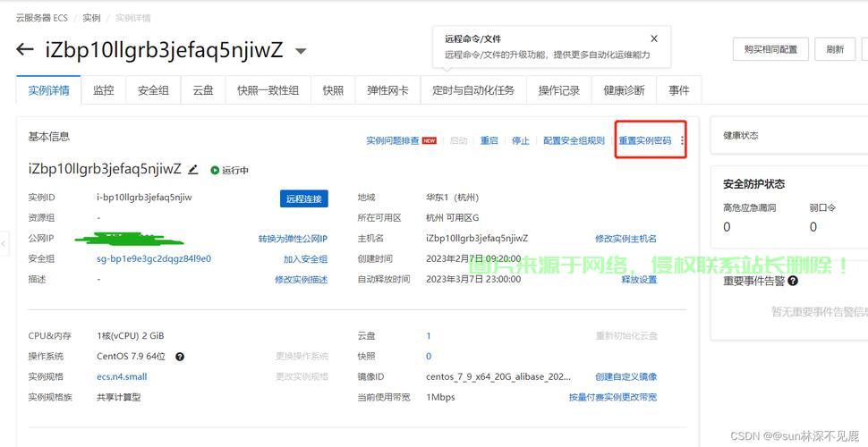Open the 操作记录 tab
This screenshot has height=447, width=868.
point(559,90)
